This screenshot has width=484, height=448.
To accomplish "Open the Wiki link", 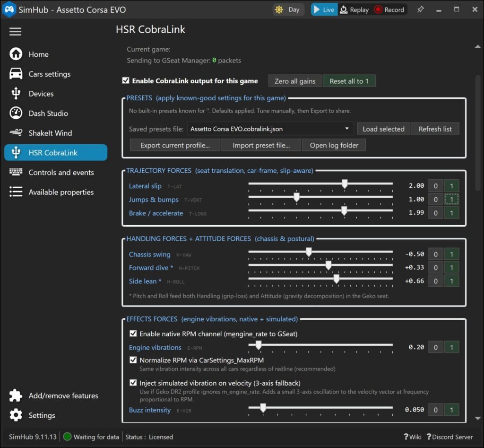I will (x=412, y=437).
